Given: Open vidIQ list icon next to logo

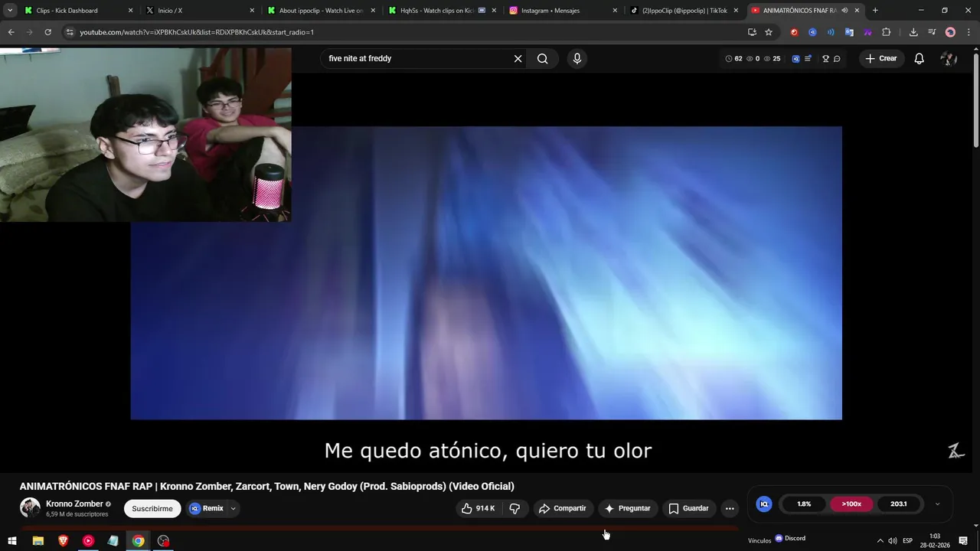Looking at the screenshot, I should coord(808,59).
